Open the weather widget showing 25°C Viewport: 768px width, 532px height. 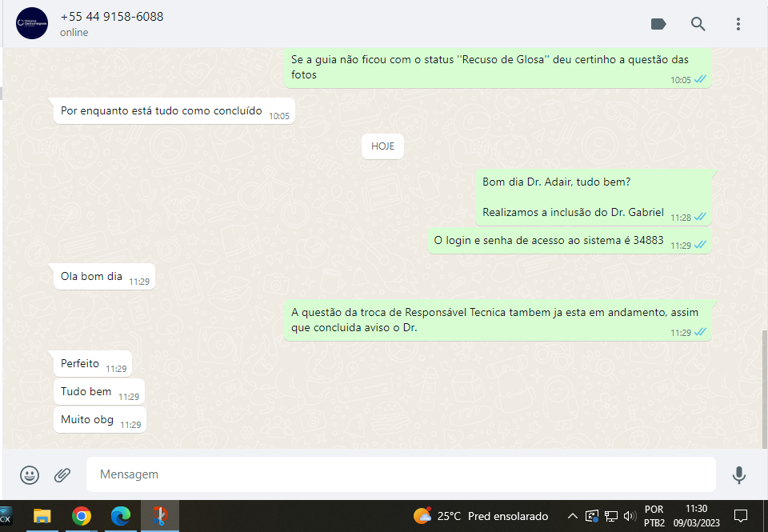point(481,516)
